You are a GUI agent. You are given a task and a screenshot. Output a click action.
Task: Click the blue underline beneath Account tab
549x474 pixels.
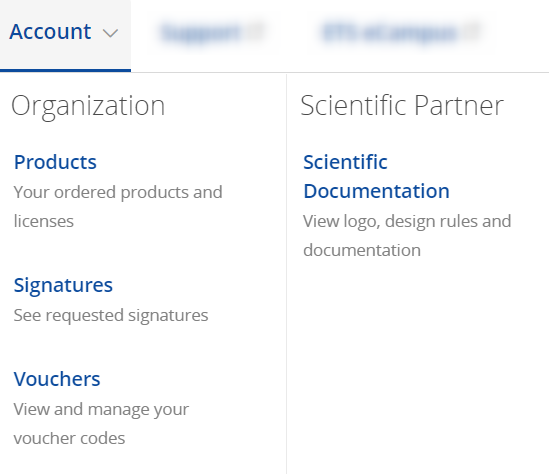pyautogui.click(x=65, y=70)
